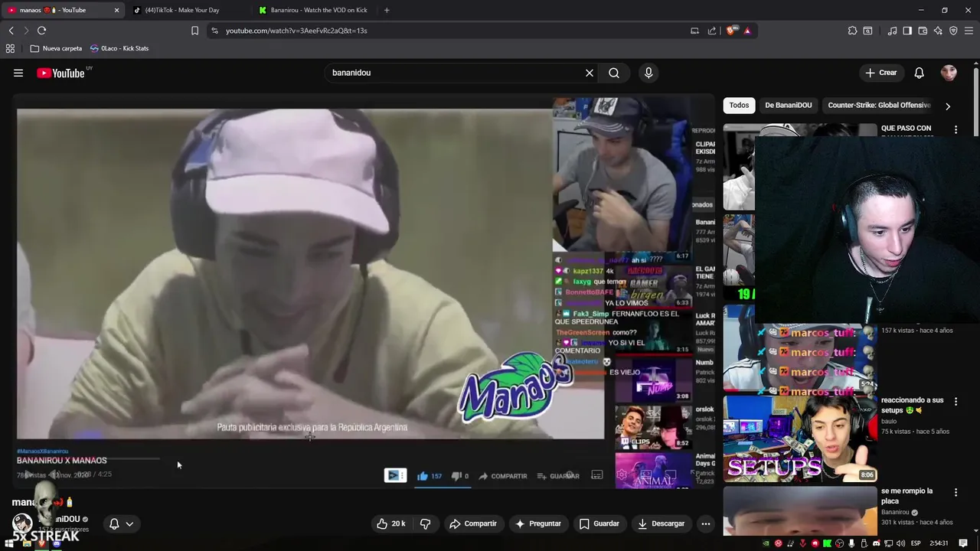Open the Brave Rewards triangle icon
This screenshot has width=980, height=551.
(747, 31)
